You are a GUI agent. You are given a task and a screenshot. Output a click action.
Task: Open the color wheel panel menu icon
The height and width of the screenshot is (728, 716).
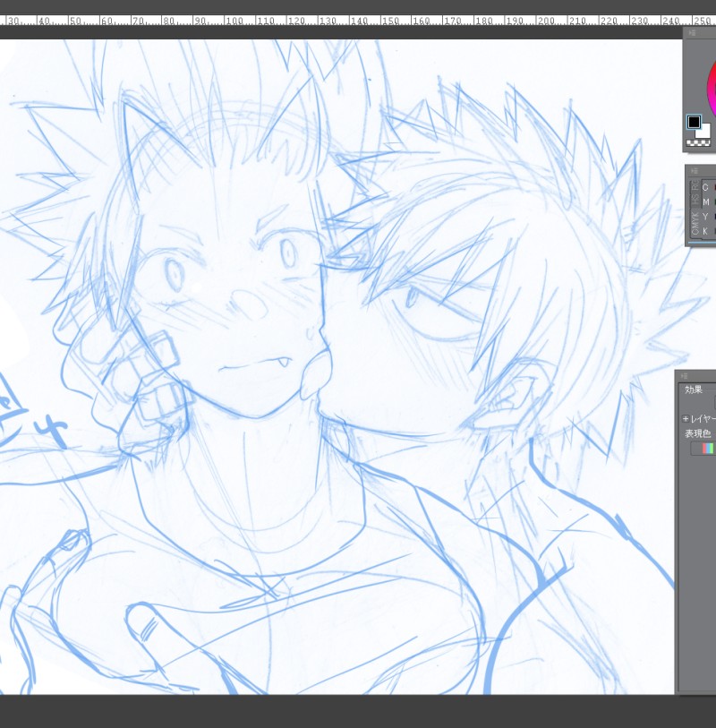pos(693,33)
